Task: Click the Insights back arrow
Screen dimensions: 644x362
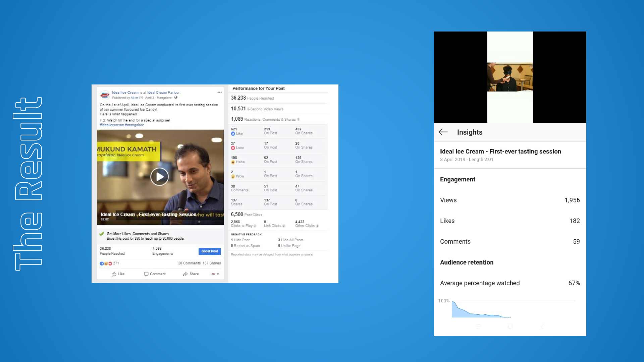Action: [x=443, y=132]
